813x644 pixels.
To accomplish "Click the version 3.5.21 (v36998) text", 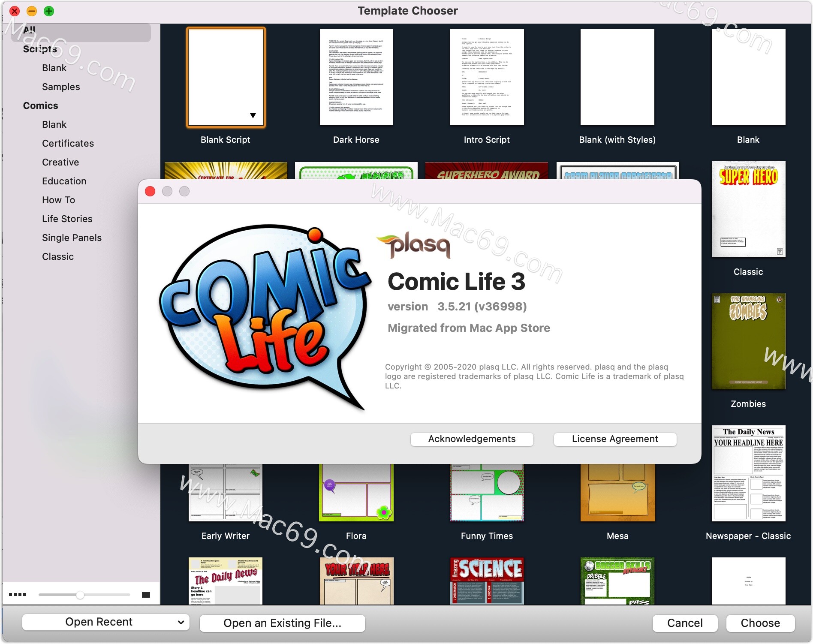I will pyautogui.click(x=457, y=307).
